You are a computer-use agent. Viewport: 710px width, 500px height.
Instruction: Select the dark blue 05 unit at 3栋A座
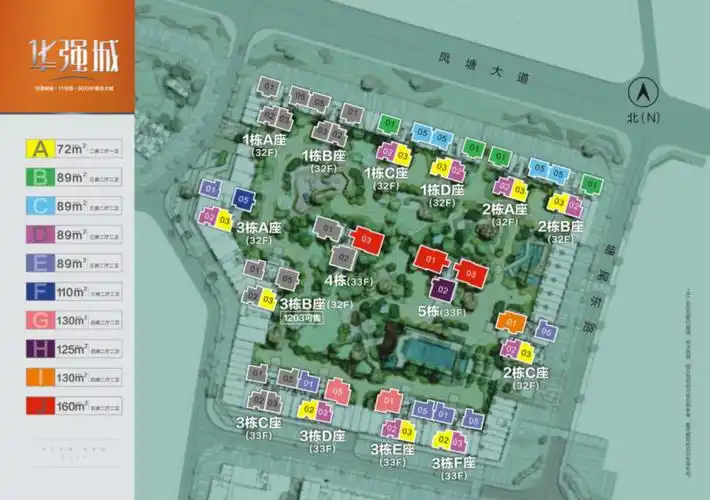pyautogui.click(x=244, y=200)
